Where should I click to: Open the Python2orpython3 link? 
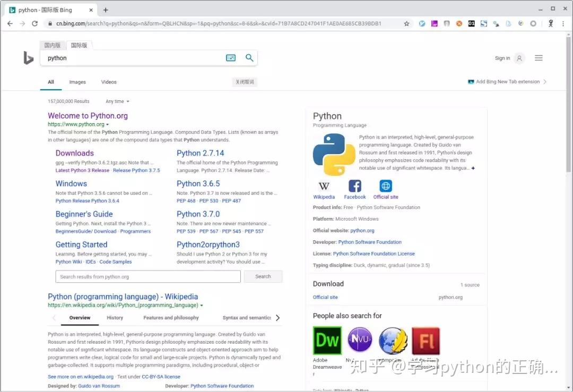tap(209, 245)
